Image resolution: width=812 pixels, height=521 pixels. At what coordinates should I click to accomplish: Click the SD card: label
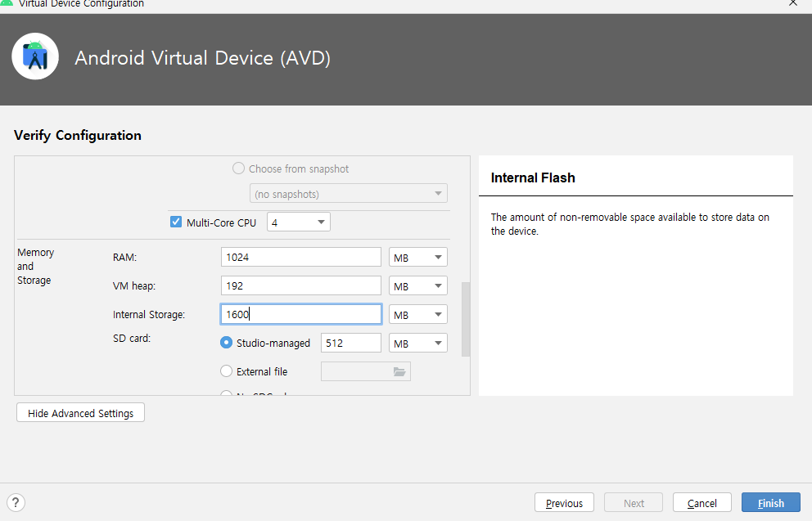tap(132, 339)
